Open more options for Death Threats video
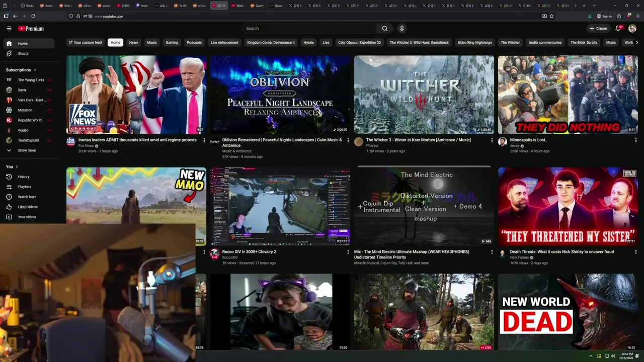The image size is (644, 362). (x=635, y=252)
